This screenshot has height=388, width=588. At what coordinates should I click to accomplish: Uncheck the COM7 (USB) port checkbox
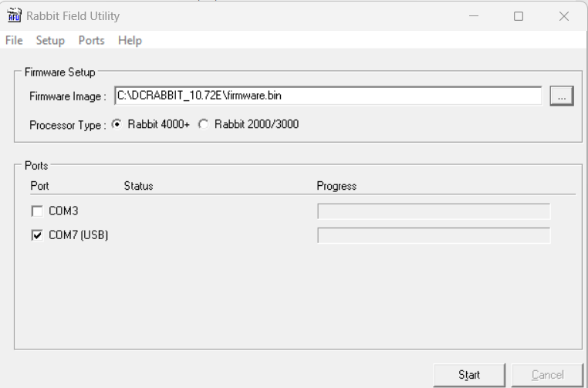[x=37, y=235]
